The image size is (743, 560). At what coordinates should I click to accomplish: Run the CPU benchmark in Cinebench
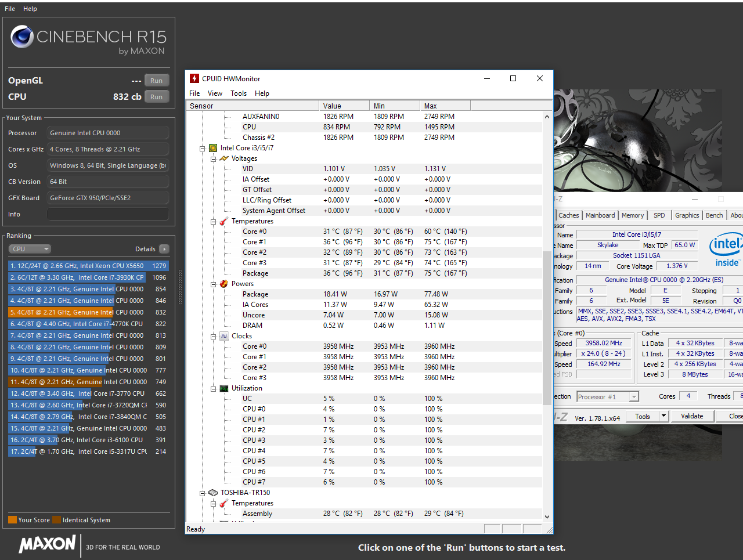click(x=157, y=97)
